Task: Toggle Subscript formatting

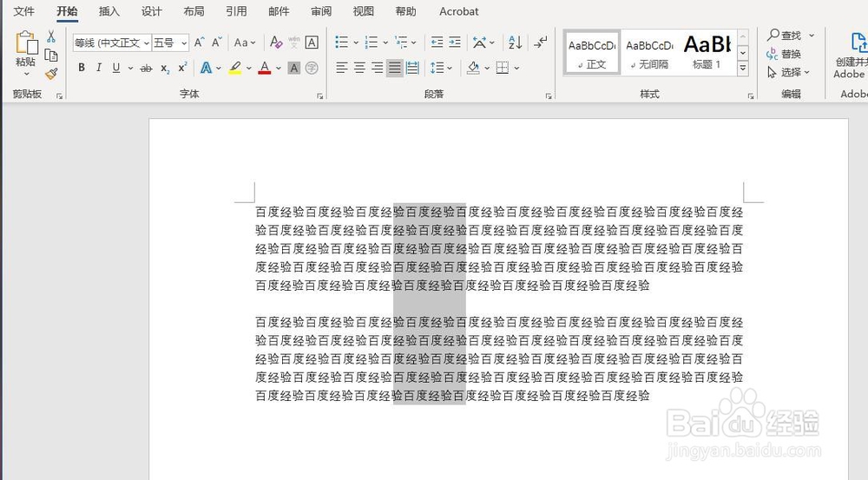Action: [x=165, y=68]
